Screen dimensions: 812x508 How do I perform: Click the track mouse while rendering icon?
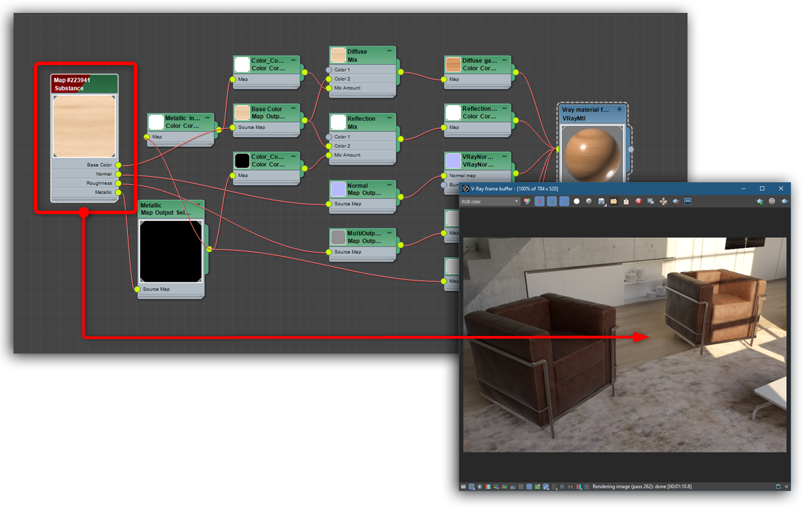coord(663,201)
